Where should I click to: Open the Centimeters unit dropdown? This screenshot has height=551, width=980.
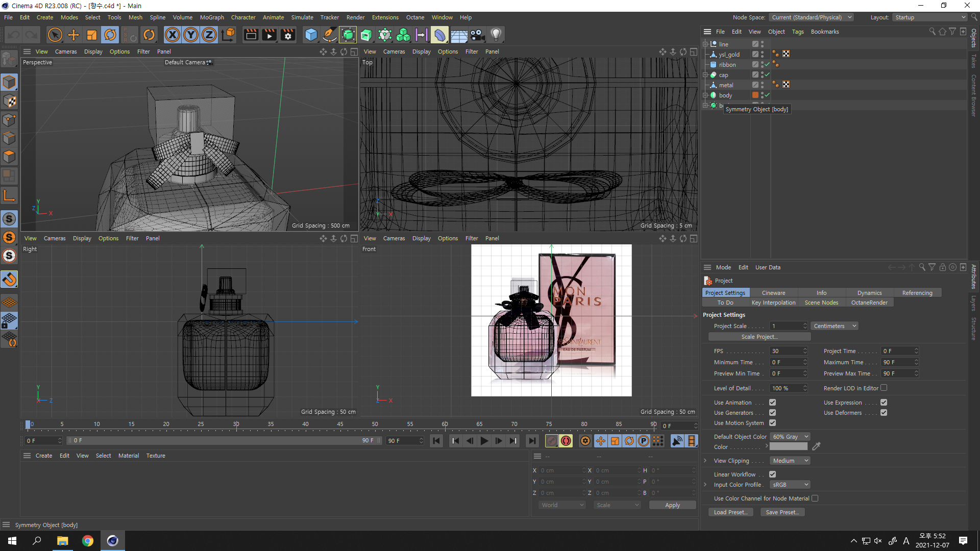click(x=835, y=326)
